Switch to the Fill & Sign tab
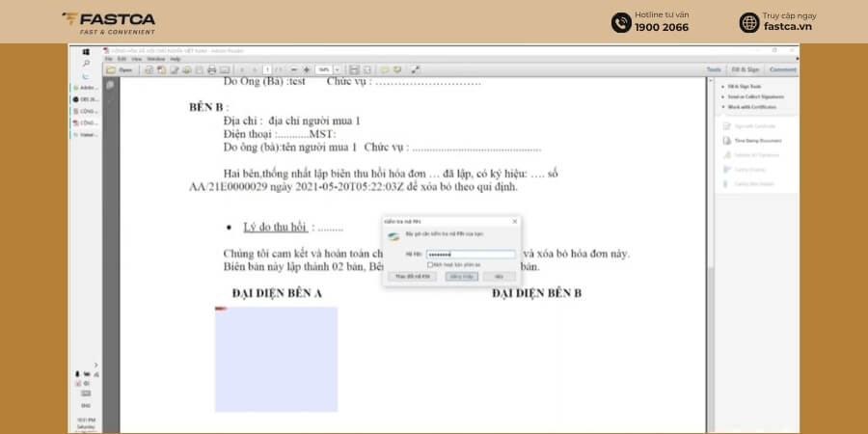The image size is (868, 434). pyautogui.click(x=746, y=69)
